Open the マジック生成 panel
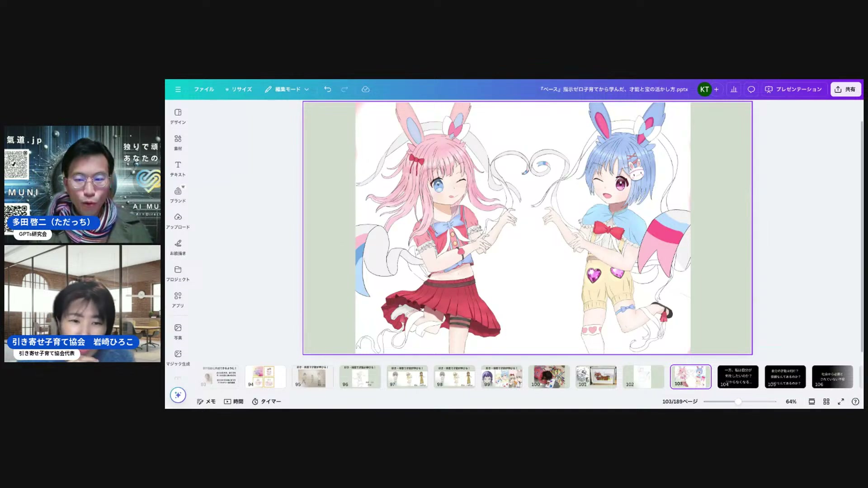Image resolution: width=868 pixels, height=488 pixels. point(178,358)
